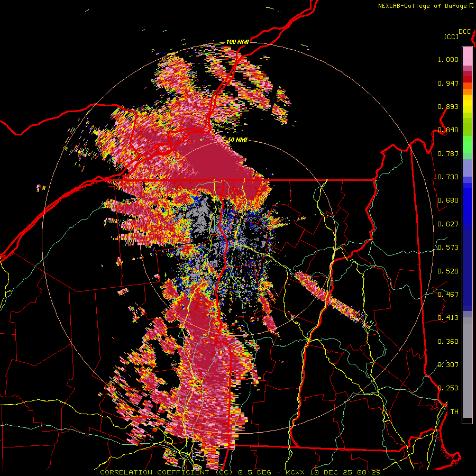476x476 pixels.
Task: Click the [CC] legend unit label
Action: (x=451, y=36)
